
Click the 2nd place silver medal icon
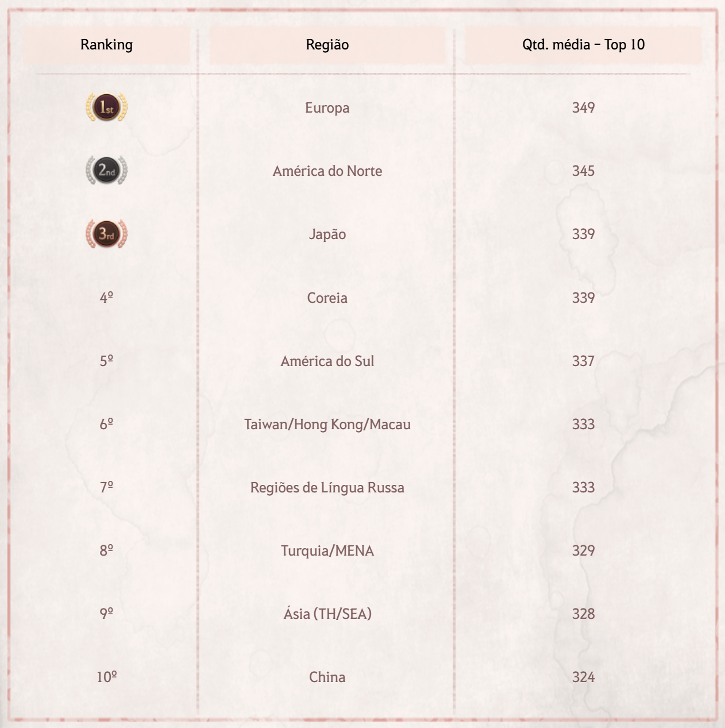(106, 171)
